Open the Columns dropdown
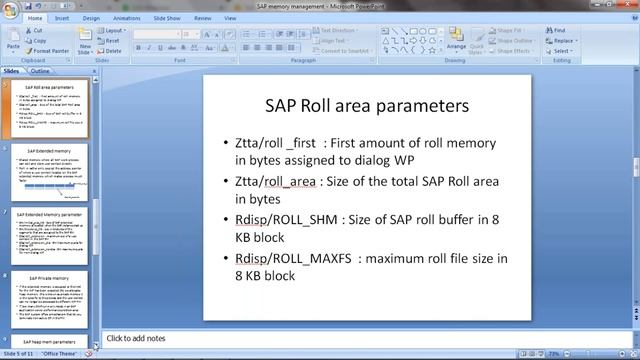 tap(292, 48)
